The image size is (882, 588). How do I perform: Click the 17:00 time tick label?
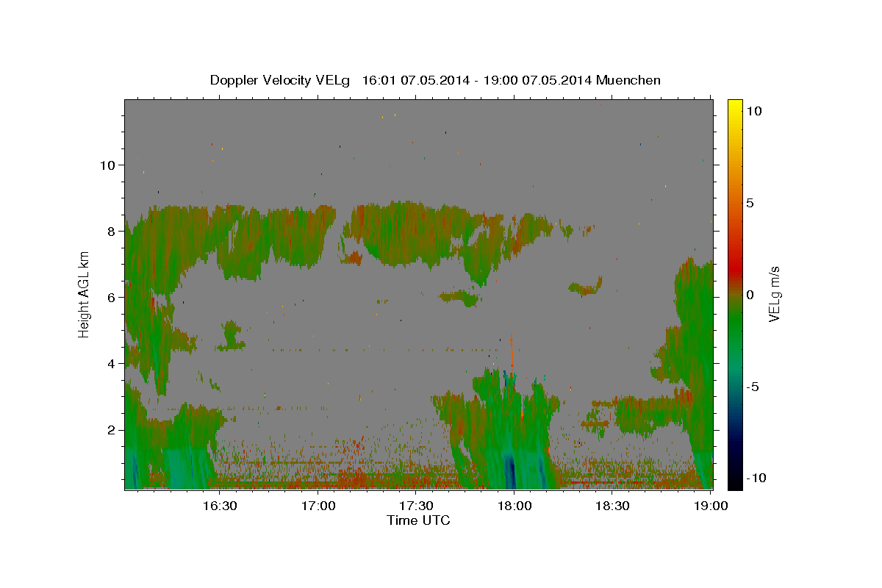click(x=319, y=506)
